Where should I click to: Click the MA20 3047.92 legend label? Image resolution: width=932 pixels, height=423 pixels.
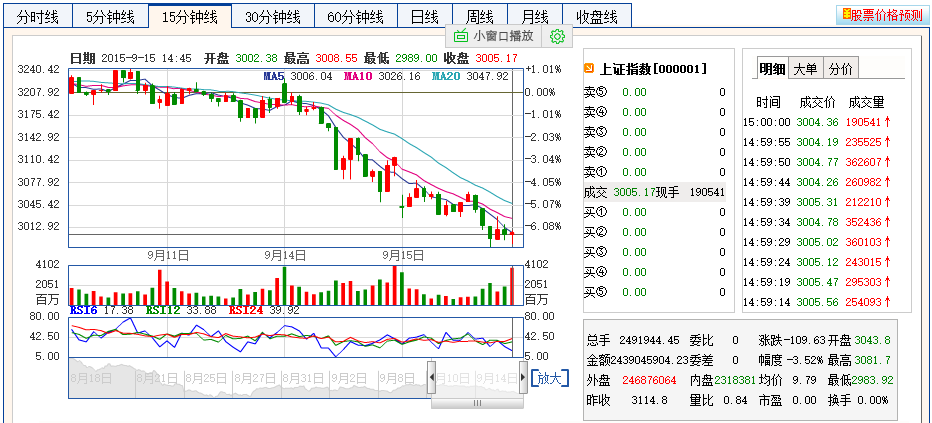[x=470, y=76]
